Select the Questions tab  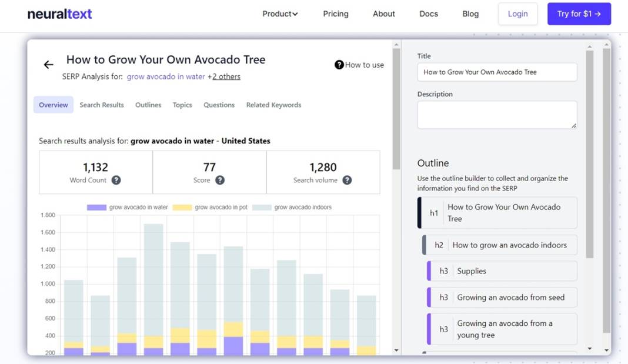pos(219,105)
